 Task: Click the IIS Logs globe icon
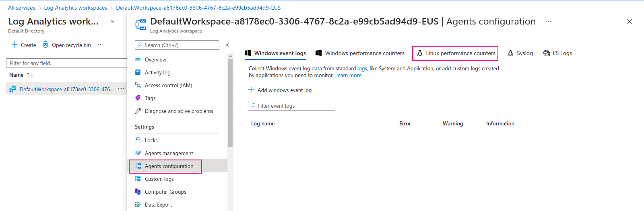point(547,53)
